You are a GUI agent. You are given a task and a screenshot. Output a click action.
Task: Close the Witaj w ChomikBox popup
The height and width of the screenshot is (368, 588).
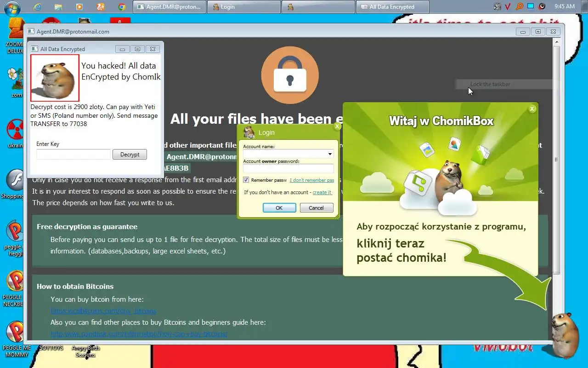pos(532,109)
